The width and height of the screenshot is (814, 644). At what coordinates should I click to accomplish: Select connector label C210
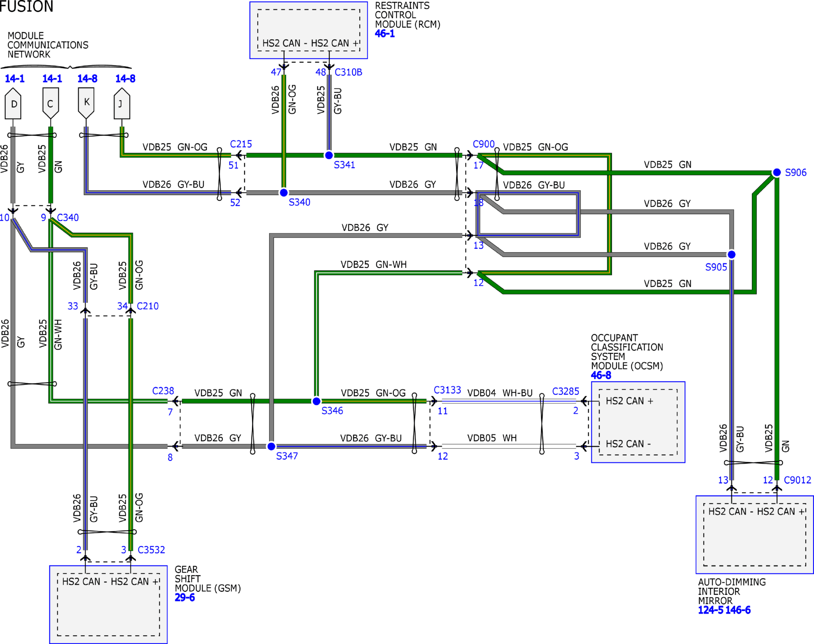coord(148,306)
